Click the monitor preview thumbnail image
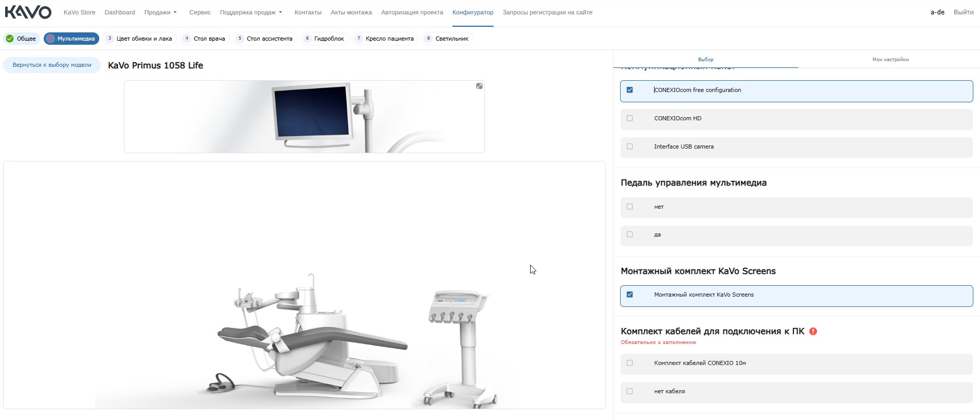Image resolution: width=980 pixels, height=420 pixels. click(x=304, y=117)
